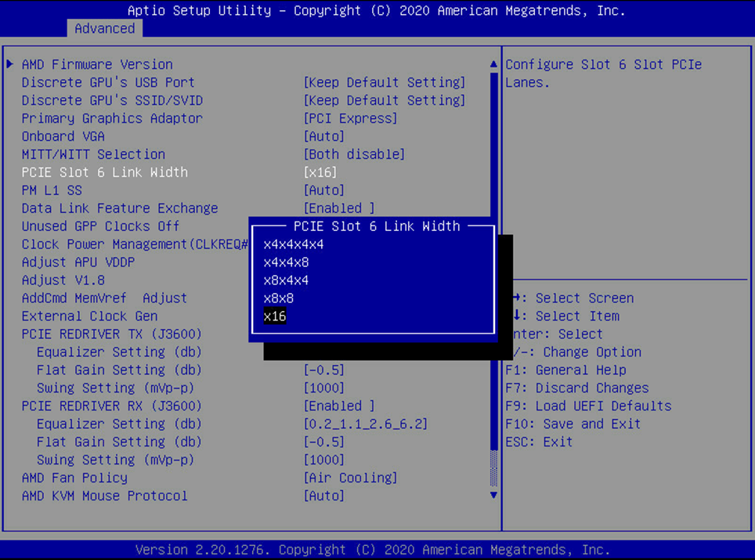Open Discrete GPU's USB Port value
This screenshot has height=560, width=755.
[385, 82]
